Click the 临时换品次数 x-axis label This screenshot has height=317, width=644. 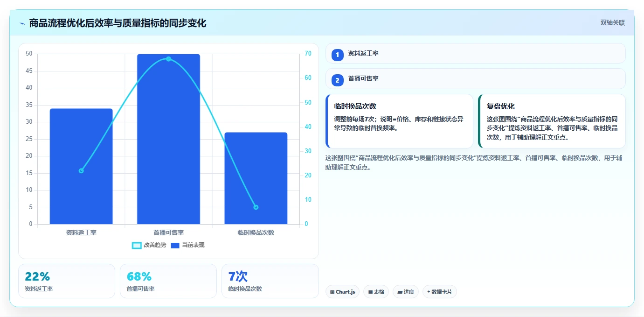click(x=256, y=232)
